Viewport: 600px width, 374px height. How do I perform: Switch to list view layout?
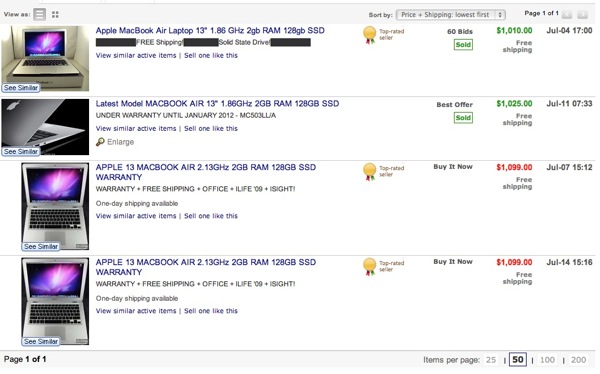pyautogui.click(x=39, y=15)
